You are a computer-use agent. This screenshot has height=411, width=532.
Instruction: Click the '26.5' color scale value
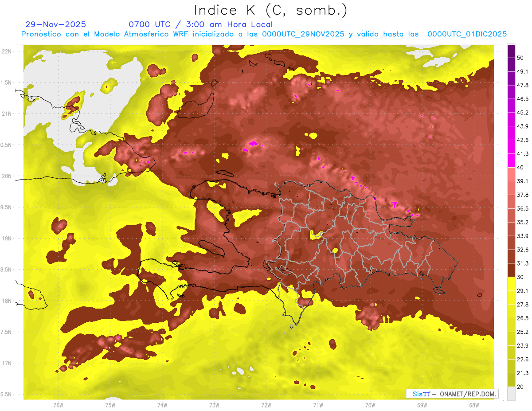point(523,318)
